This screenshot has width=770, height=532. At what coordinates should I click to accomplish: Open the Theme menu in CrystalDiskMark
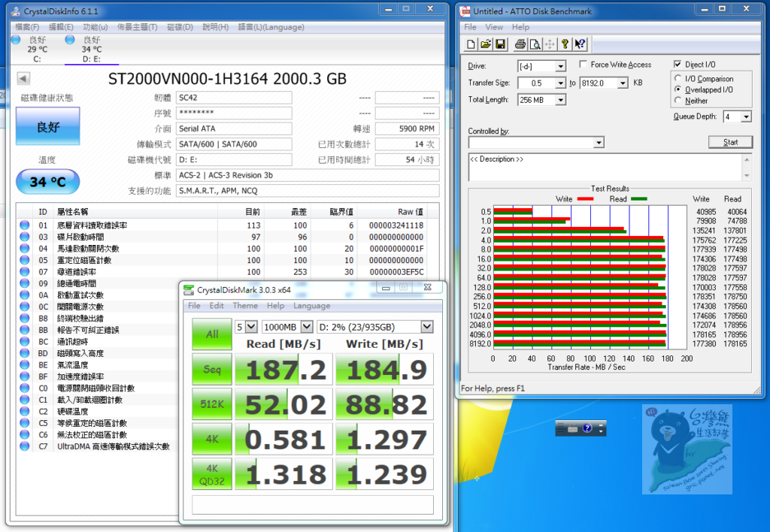click(245, 306)
